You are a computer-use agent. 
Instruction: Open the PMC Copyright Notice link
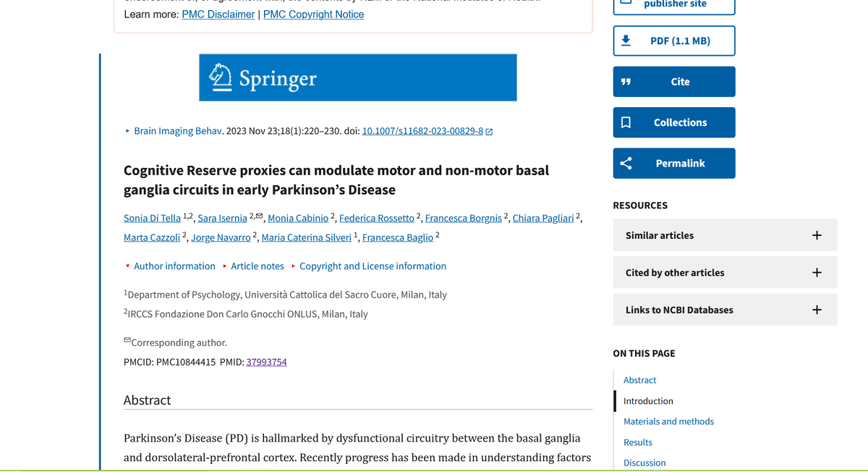click(313, 14)
